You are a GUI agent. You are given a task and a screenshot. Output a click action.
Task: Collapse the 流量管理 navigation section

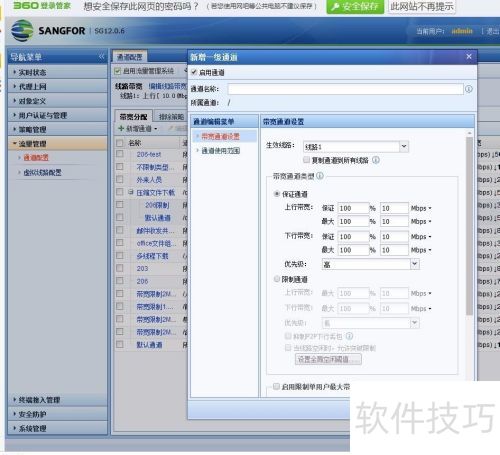tap(57, 144)
